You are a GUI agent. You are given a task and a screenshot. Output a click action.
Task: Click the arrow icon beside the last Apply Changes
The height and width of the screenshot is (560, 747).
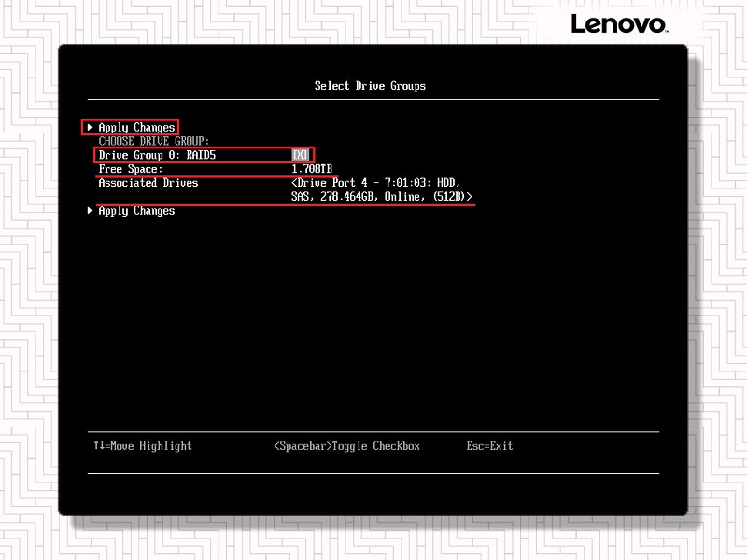pyautogui.click(x=90, y=211)
